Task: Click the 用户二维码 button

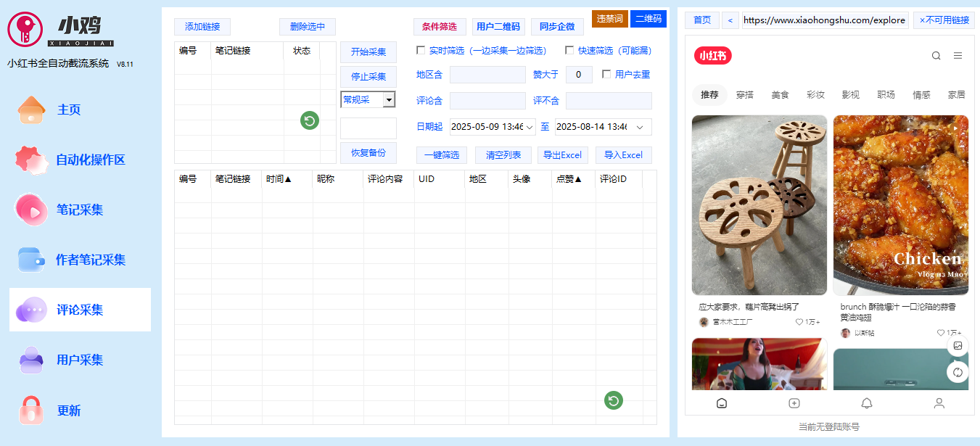Action: tap(498, 27)
